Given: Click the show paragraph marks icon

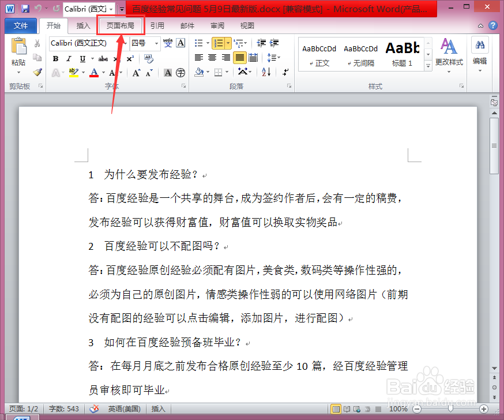Looking at the screenshot, I should pos(285,72).
